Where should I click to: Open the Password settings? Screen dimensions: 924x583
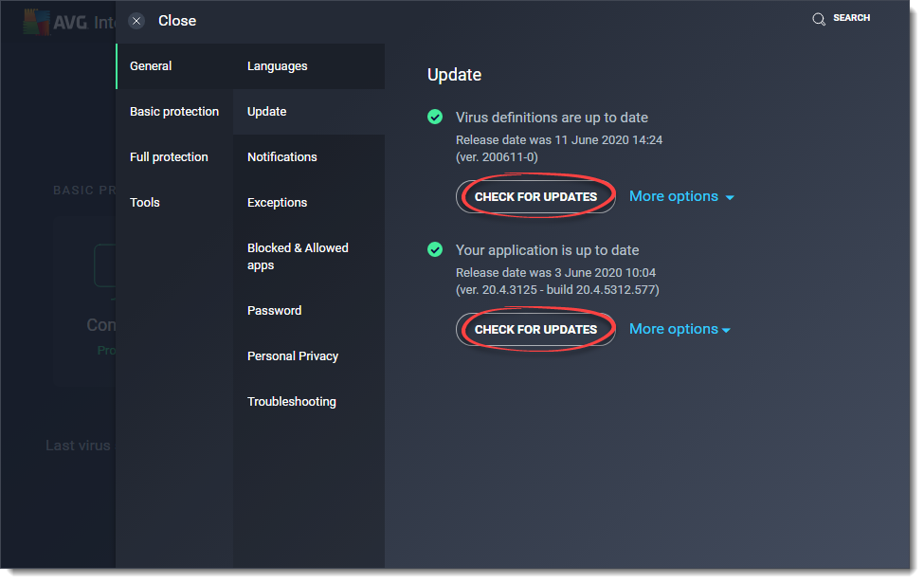(x=274, y=310)
